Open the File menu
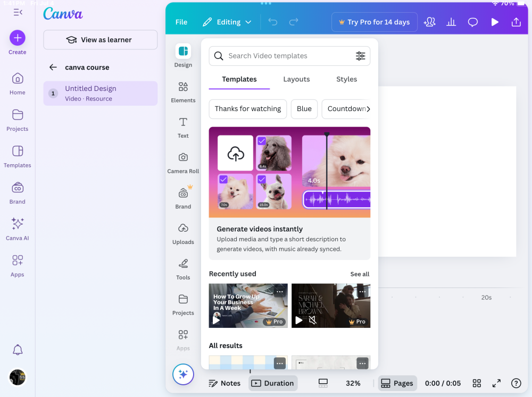 pos(181,22)
